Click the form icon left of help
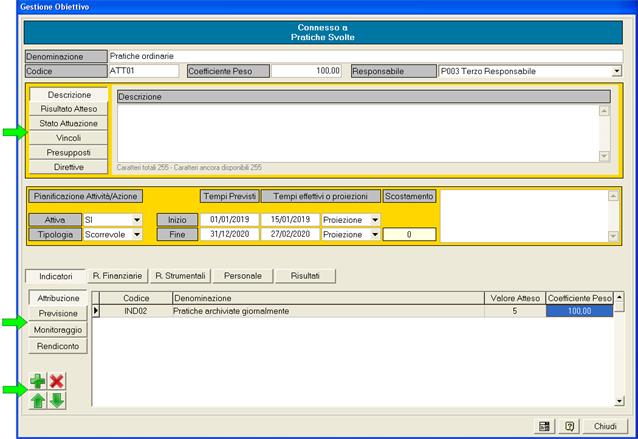Image resolution: width=638 pixels, height=439 pixels. (545, 425)
